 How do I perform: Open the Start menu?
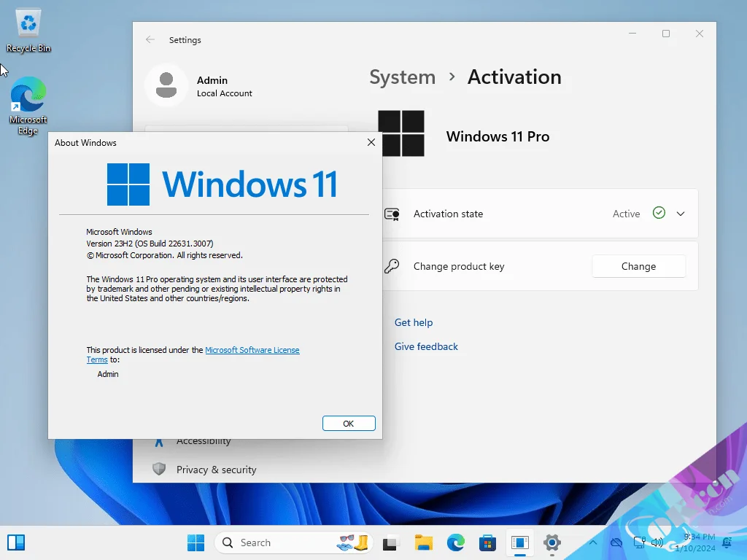[196, 542]
